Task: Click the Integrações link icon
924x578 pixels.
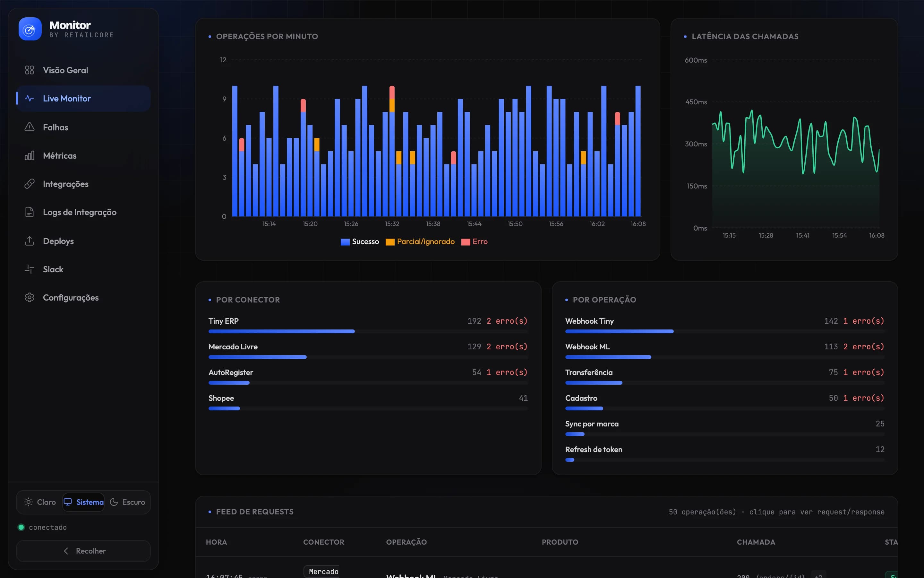Action: [x=30, y=183]
